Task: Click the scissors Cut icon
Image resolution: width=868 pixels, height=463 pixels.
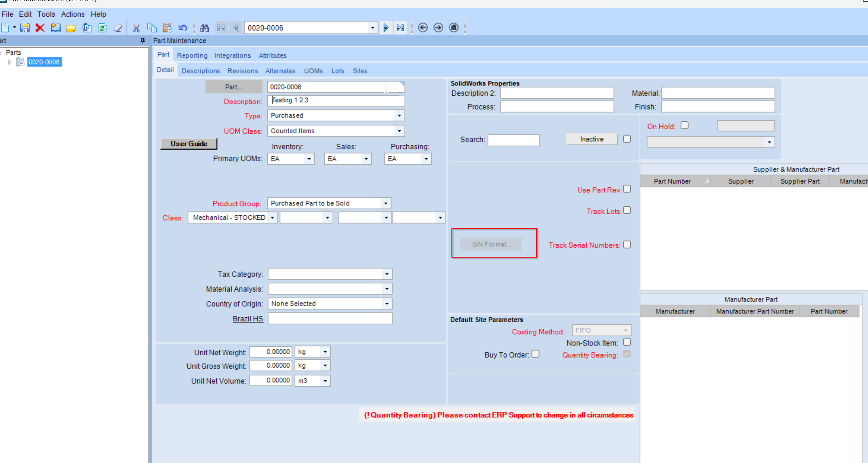Action: tap(136, 28)
